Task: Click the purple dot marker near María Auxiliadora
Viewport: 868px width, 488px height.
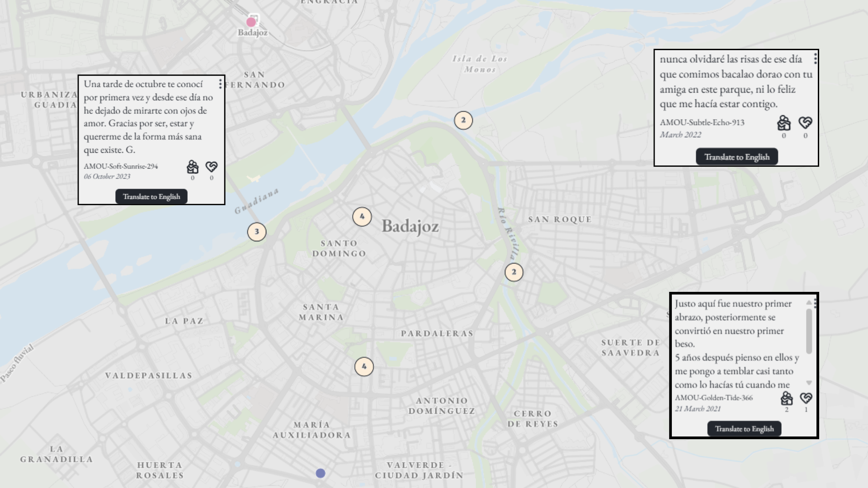Action: click(321, 473)
